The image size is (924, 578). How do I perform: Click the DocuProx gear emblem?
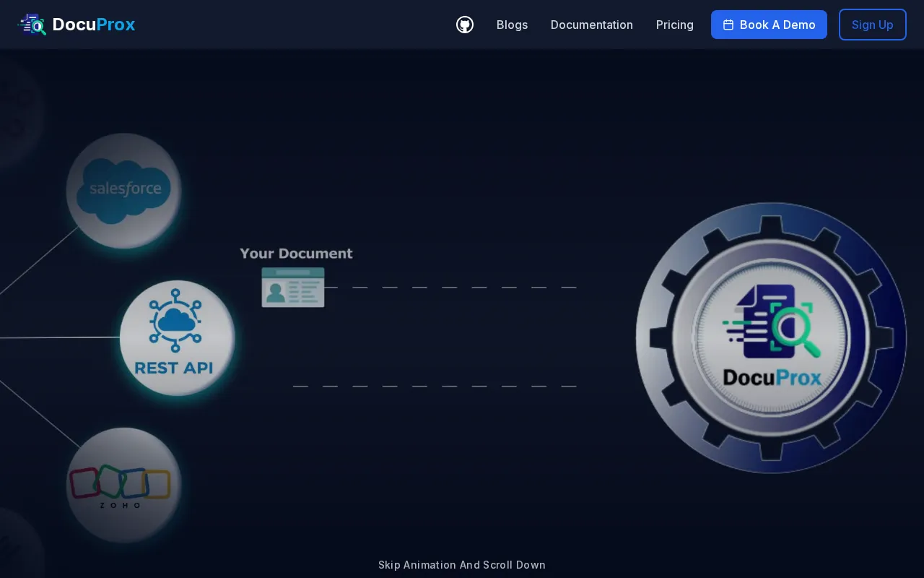[771, 337]
